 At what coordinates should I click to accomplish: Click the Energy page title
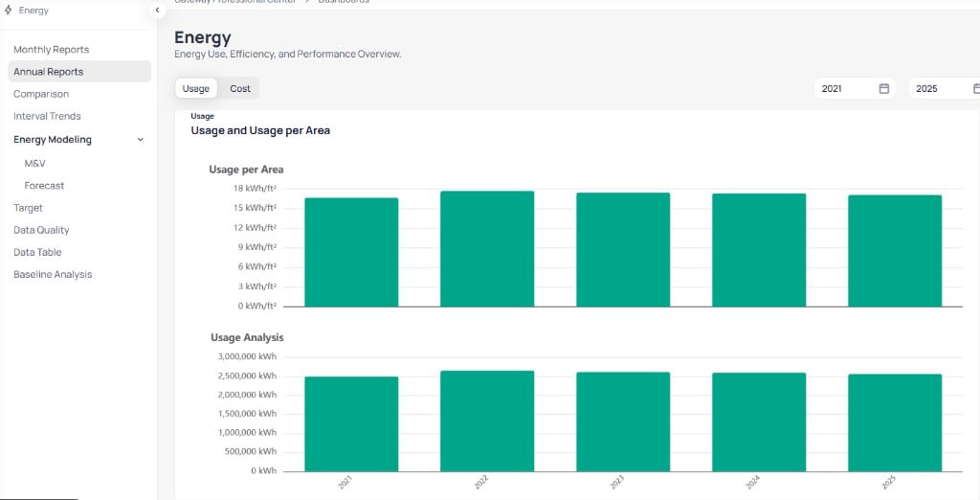(203, 37)
